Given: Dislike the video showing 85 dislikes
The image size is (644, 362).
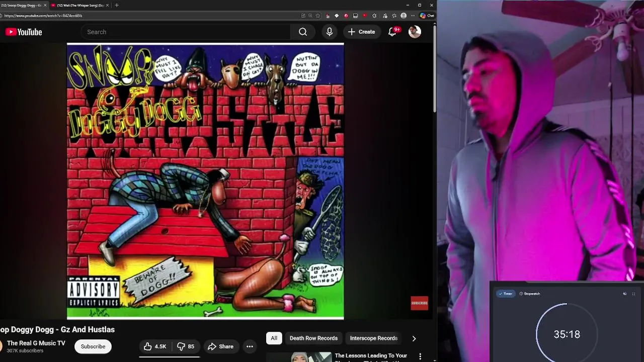Looking at the screenshot, I should pyautogui.click(x=186, y=346).
